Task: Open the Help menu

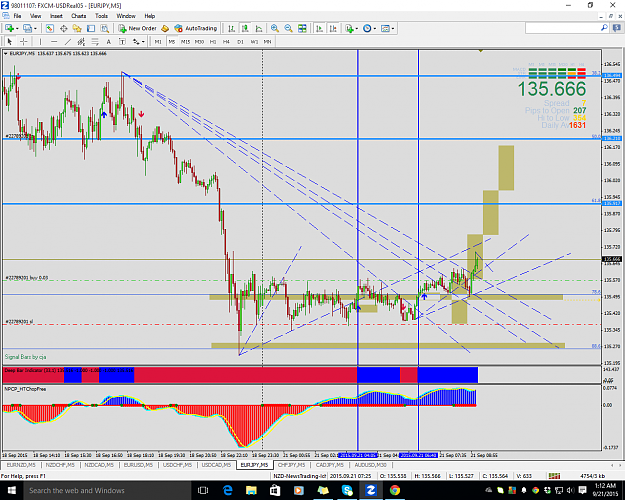Action: coord(149,16)
